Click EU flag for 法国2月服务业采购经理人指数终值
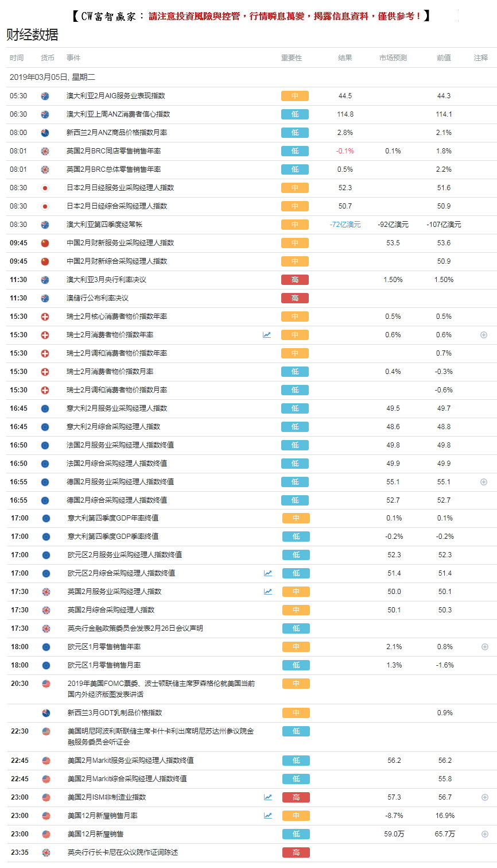 (x=45, y=445)
